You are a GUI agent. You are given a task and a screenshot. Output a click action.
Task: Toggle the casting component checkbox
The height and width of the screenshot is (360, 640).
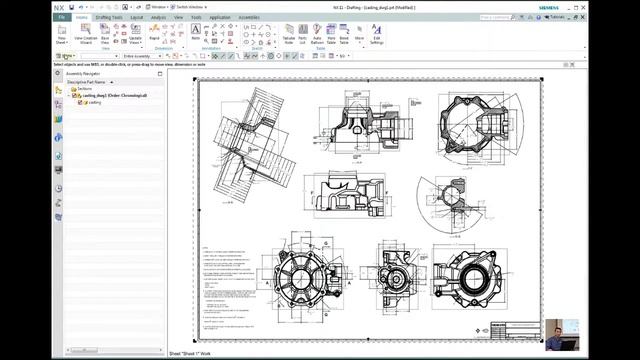(80, 102)
